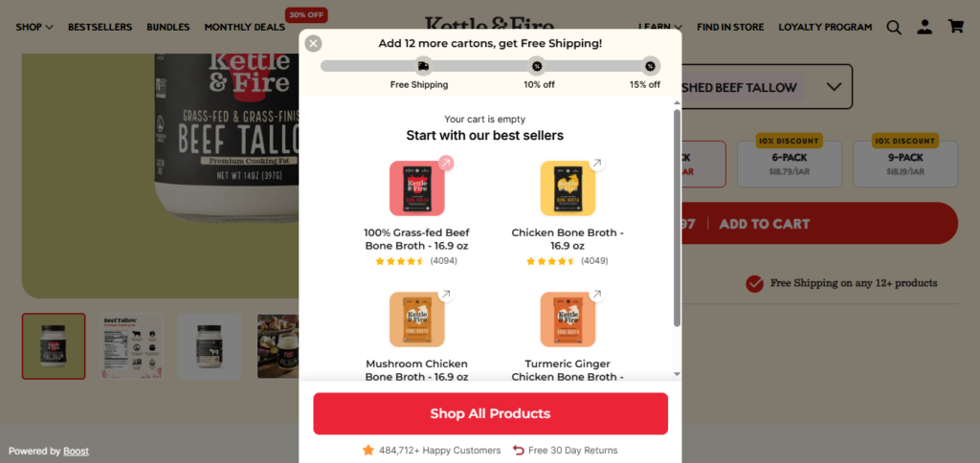The height and width of the screenshot is (463, 980).
Task: Expand the LEARN menu dropdown
Action: coord(660,27)
